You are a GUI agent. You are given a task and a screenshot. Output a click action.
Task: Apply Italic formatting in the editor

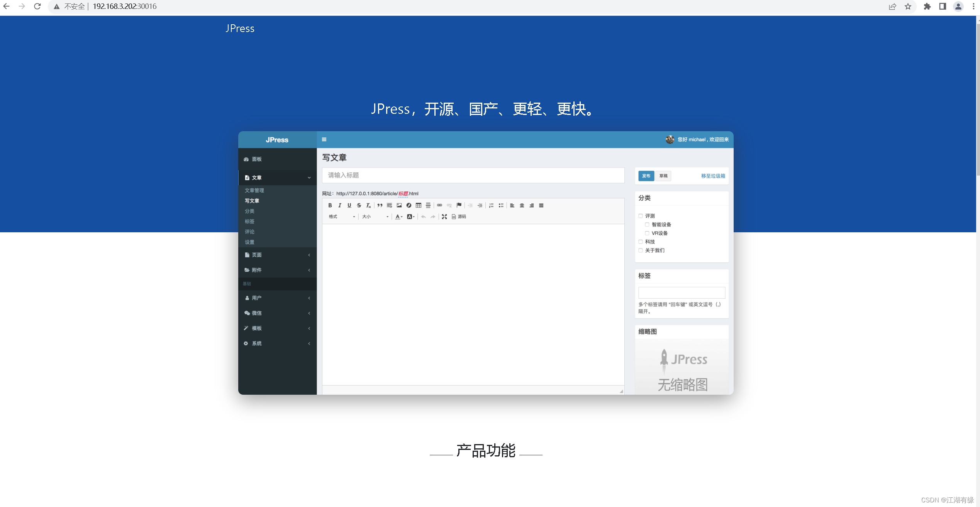340,205
